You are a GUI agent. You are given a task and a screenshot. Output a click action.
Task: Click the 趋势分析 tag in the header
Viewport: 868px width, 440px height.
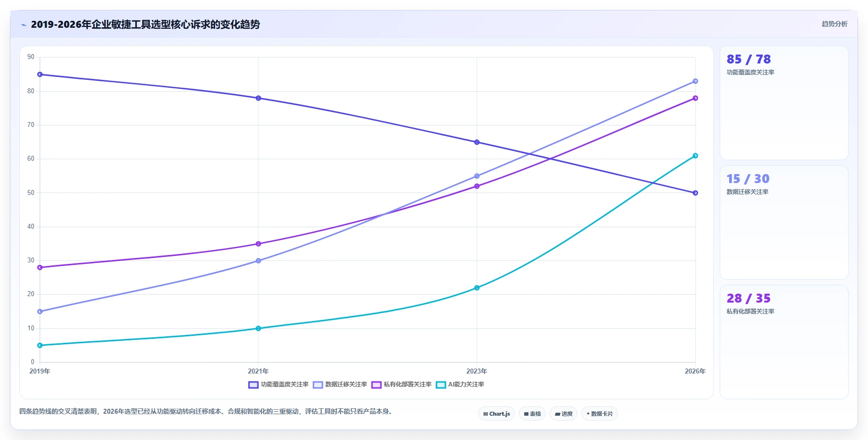(834, 24)
